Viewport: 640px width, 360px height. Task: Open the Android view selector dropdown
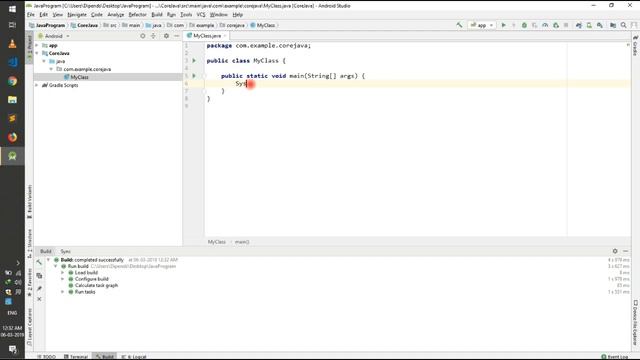coord(54,36)
